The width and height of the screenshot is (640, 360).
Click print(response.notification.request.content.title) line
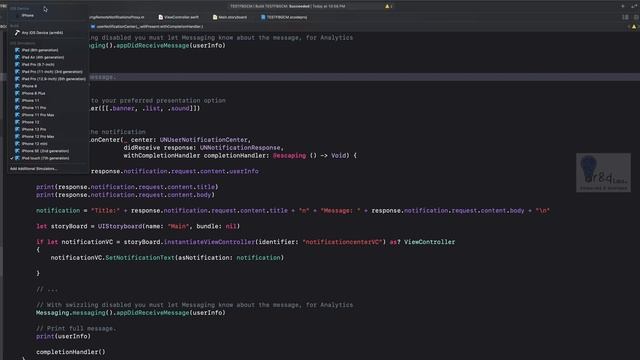pos(127,187)
